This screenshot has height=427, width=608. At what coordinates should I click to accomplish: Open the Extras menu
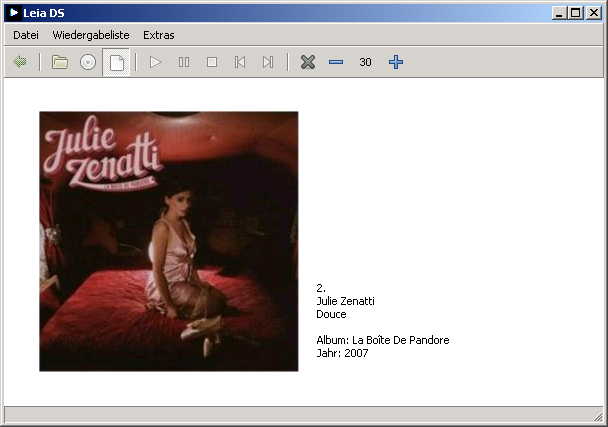158,35
